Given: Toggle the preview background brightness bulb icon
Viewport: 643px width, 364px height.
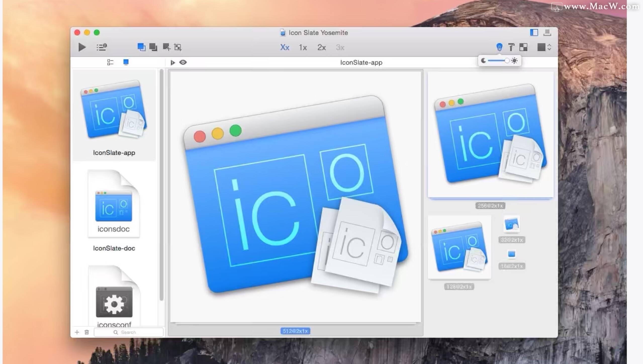Looking at the screenshot, I should coord(499,47).
